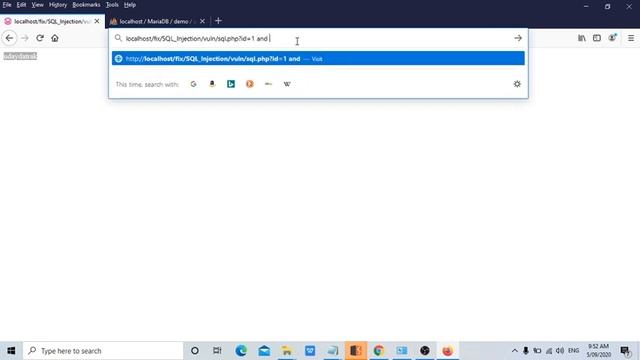This screenshot has height=360, width=640.
Task: Open the View menu
Action: tap(38, 5)
